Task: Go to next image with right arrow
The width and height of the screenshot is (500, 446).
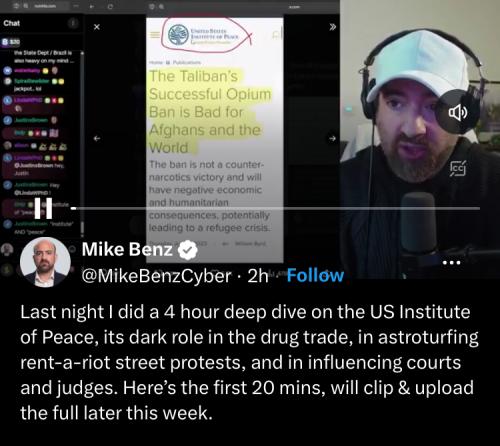Action: [332, 138]
